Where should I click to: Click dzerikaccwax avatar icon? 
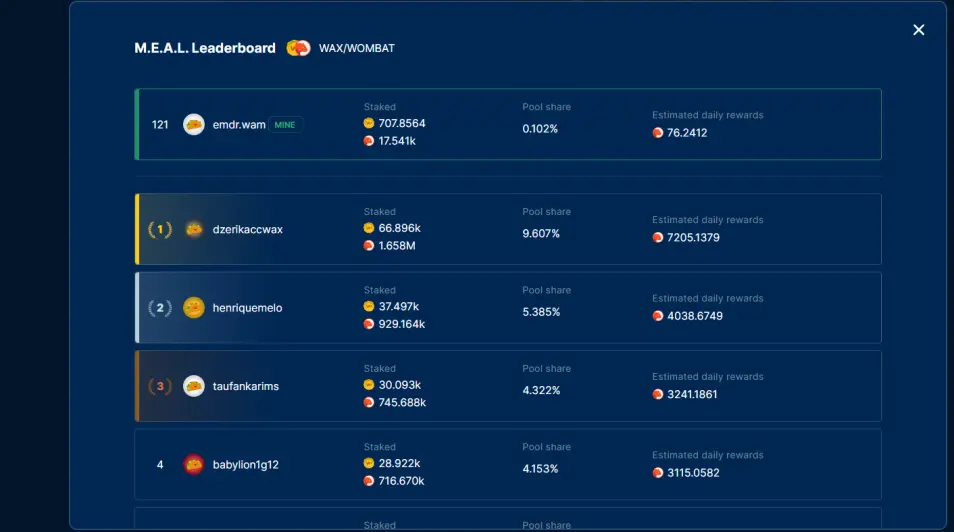coord(194,229)
